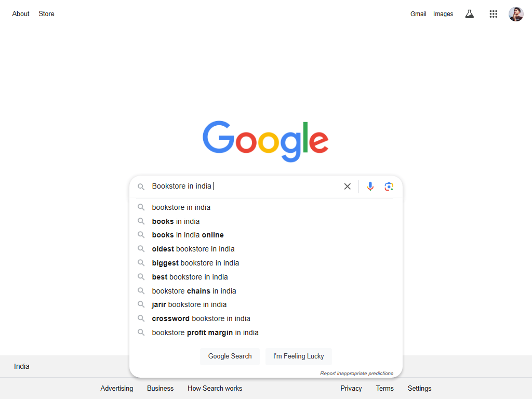Open the Gmail link
532x399 pixels.
click(418, 14)
